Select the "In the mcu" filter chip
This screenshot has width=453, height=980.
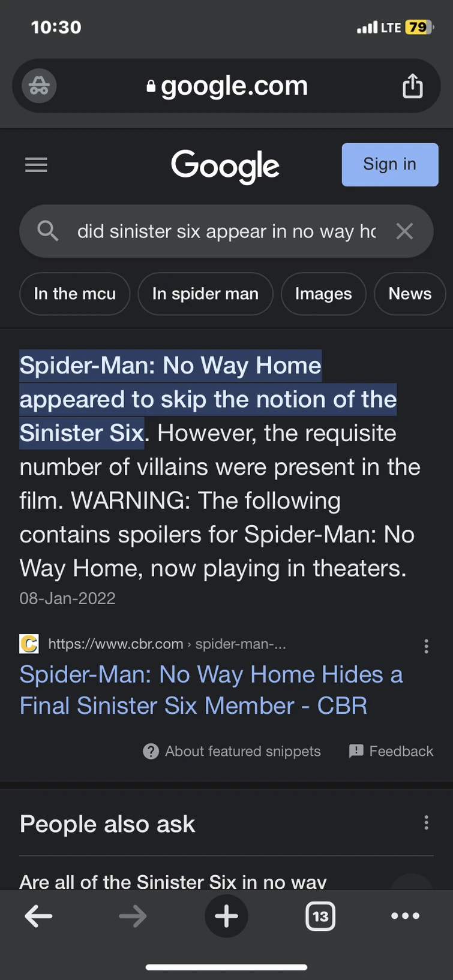[74, 294]
